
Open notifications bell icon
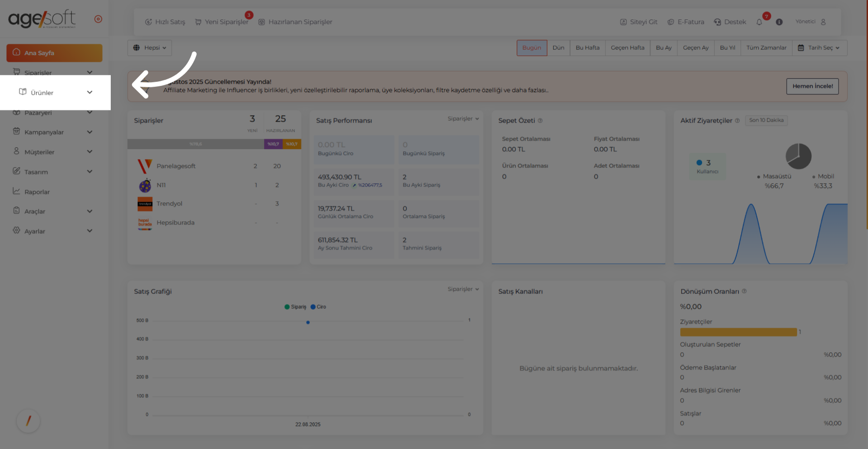click(759, 22)
